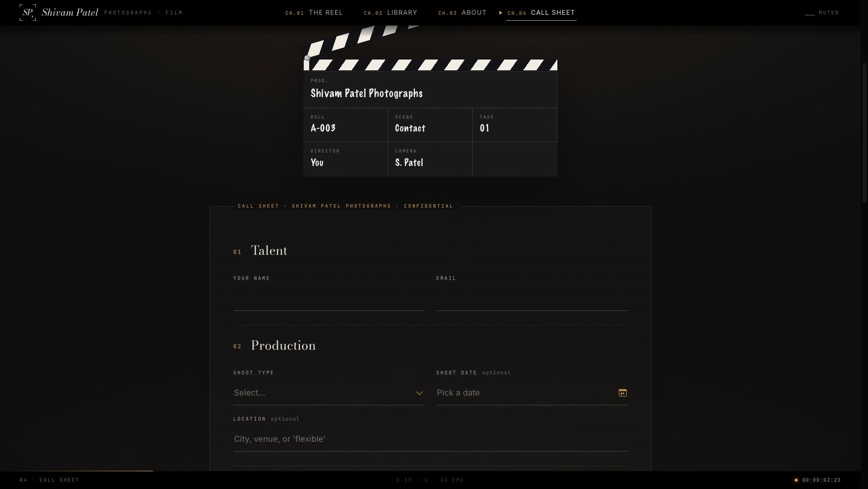Open the calendar icon in Shoot Date
This screenshot has height=489, width=868.
coord(622,393)
